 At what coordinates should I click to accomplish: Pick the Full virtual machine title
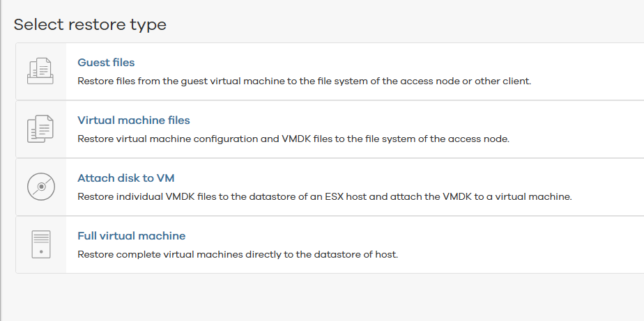[x=131, y=236]
